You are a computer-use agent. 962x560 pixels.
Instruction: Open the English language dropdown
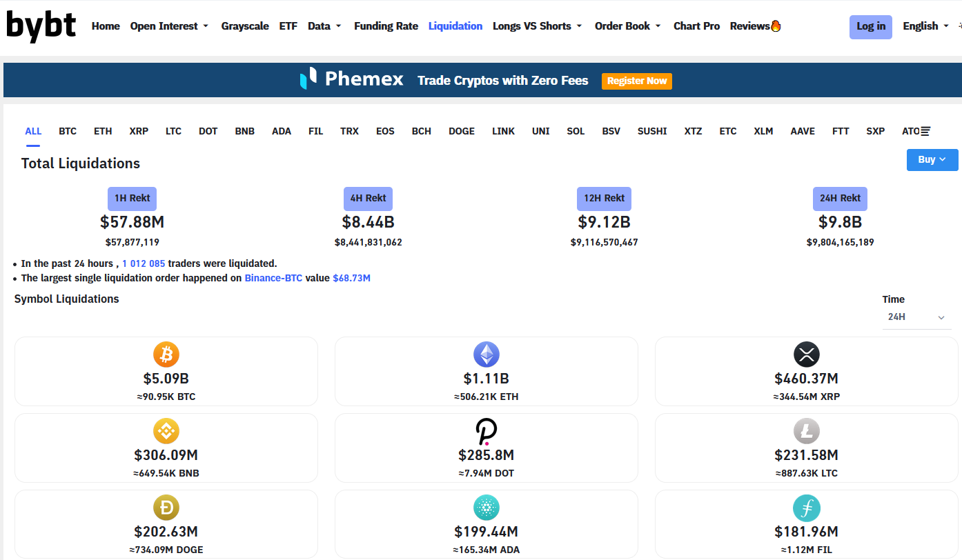pos(925,26)
